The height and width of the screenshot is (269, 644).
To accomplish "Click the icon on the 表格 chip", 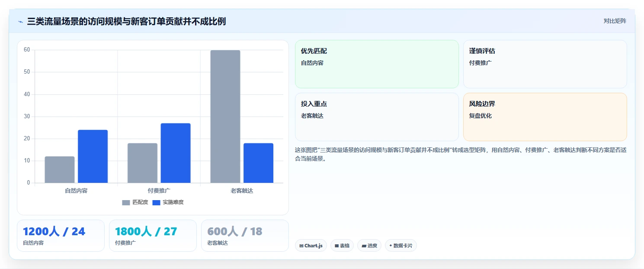I will 337,246.
